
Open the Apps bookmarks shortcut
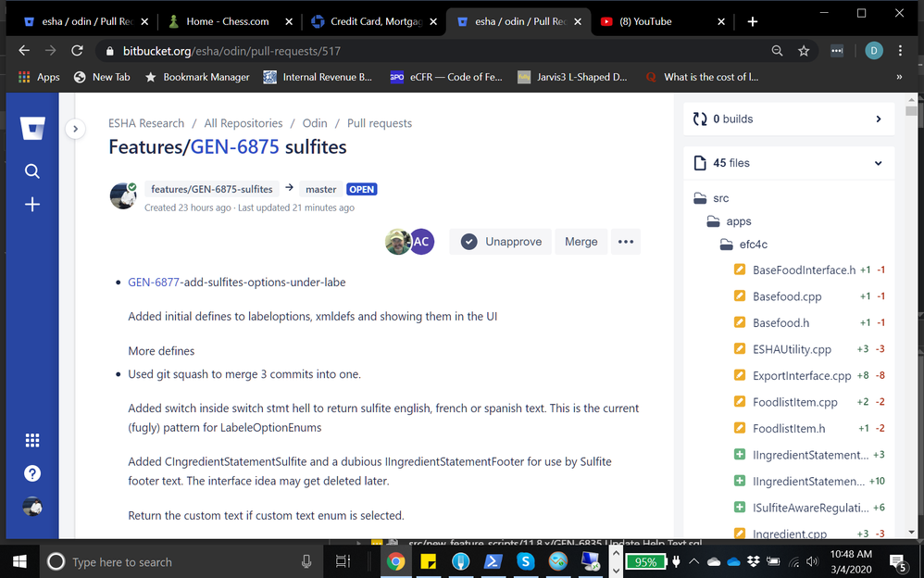(39, 77)
